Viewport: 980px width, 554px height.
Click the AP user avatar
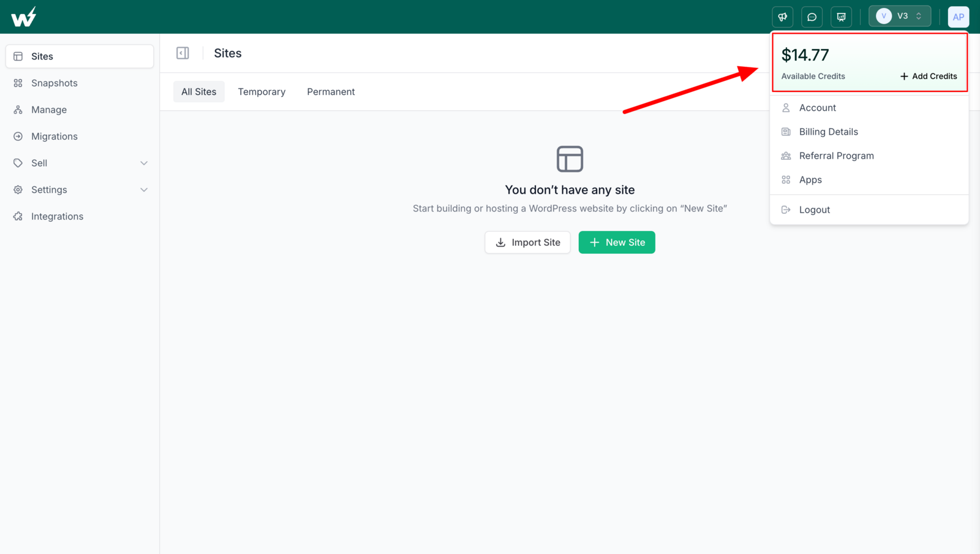click(959, 17)
